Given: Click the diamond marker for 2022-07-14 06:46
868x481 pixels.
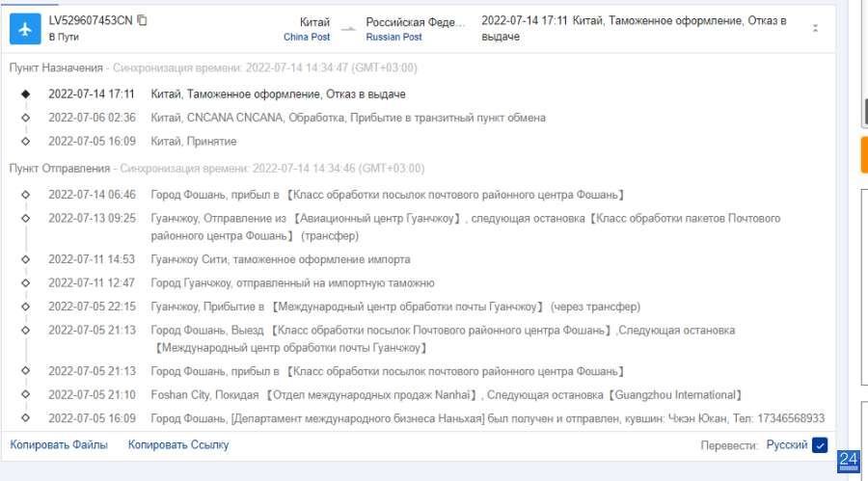Looking at the screenshot, I should (25, 195).
